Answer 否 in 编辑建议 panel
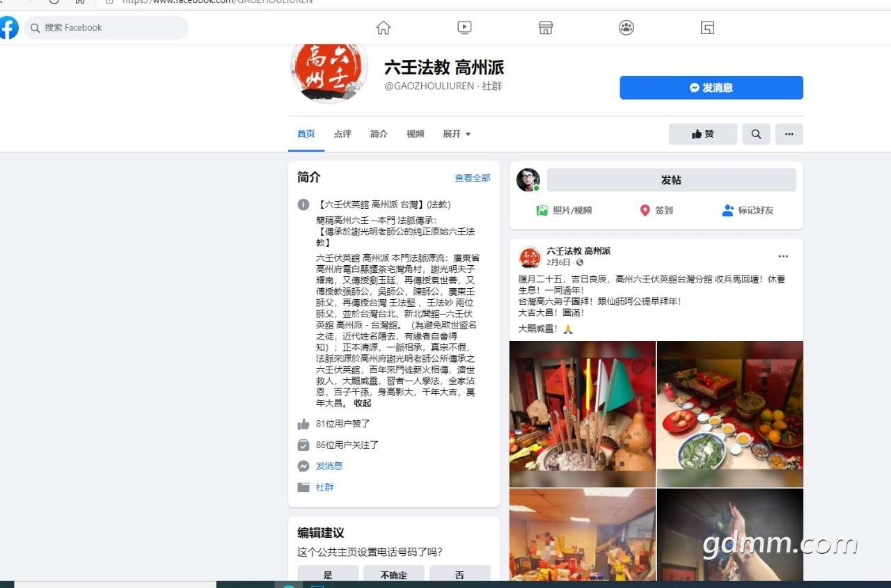891x588 pixels. [459, 573]
